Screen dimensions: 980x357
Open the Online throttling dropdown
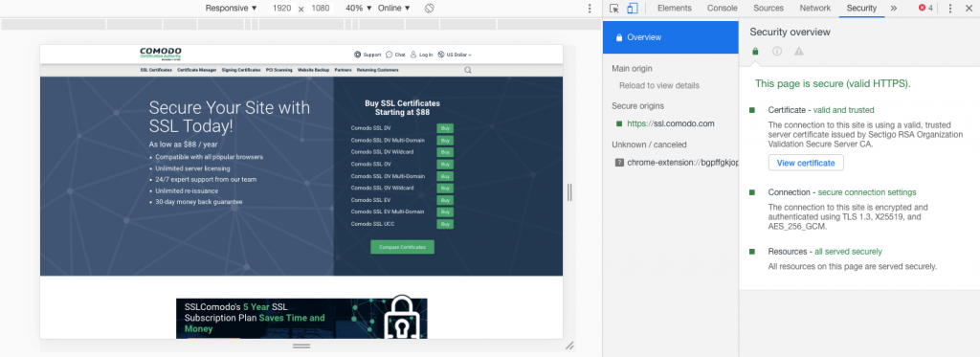tap(394, 8)
